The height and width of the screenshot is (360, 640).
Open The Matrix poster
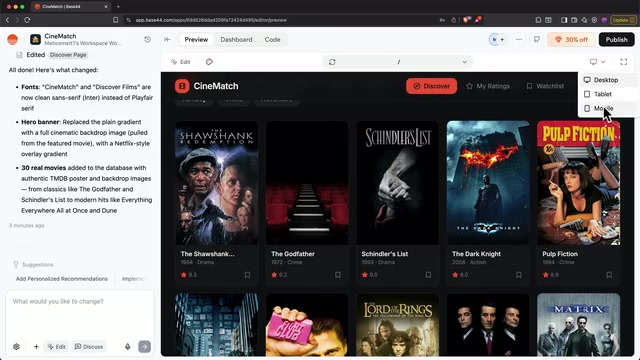click(x=578, y=325)
